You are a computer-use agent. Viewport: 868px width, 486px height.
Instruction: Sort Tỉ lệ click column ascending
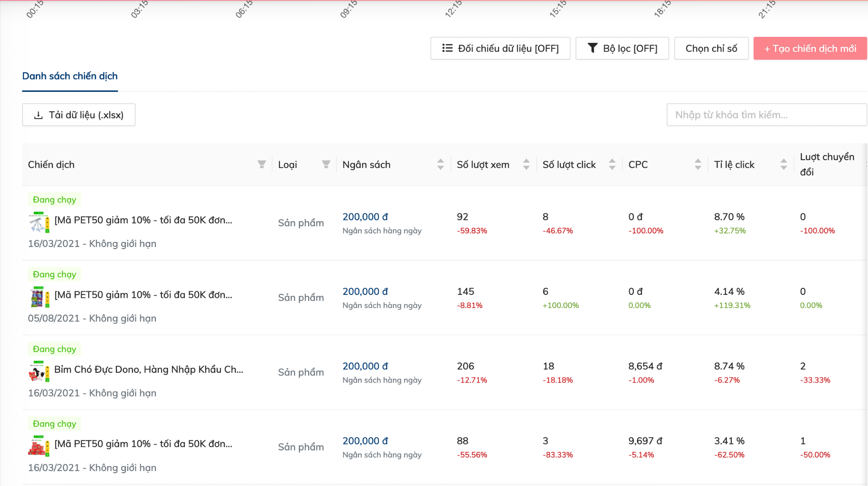click(784, 162)
